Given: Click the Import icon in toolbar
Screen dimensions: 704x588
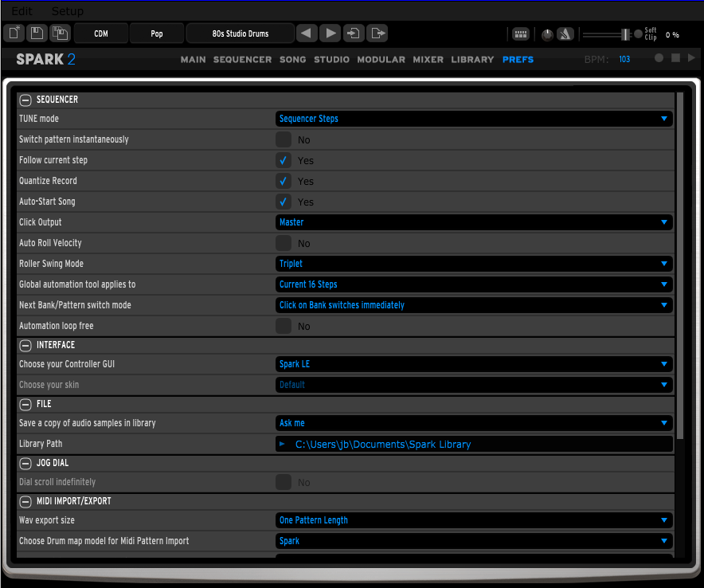Looking at the screenshot, I should (x=354, y=33).
